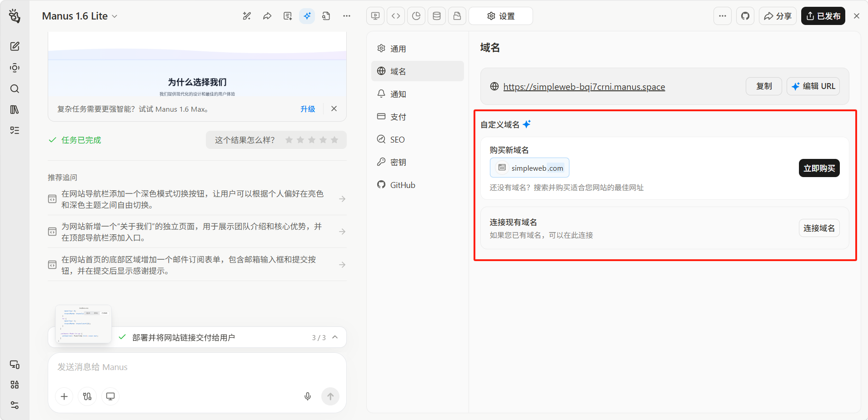Open the library books icon
Image resolution: width=868 pixels, height=420 pixels.
click(x=15, y=109)
